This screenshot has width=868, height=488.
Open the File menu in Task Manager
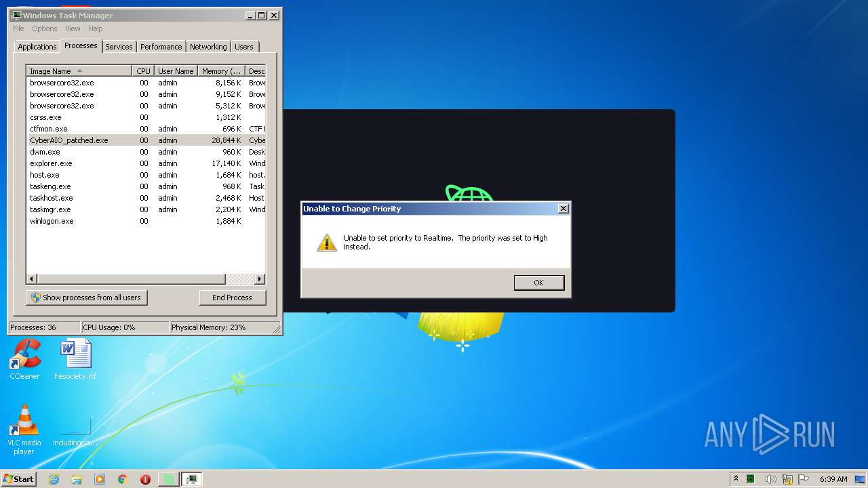[x=18, y=28]
